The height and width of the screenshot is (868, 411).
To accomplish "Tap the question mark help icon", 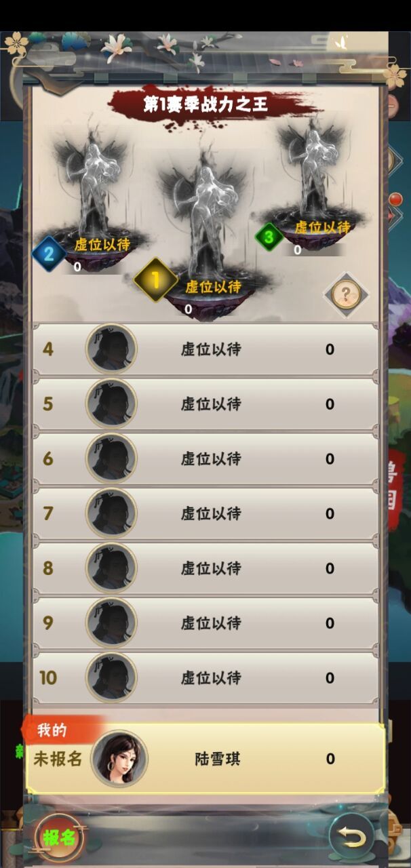I will 346,295.
